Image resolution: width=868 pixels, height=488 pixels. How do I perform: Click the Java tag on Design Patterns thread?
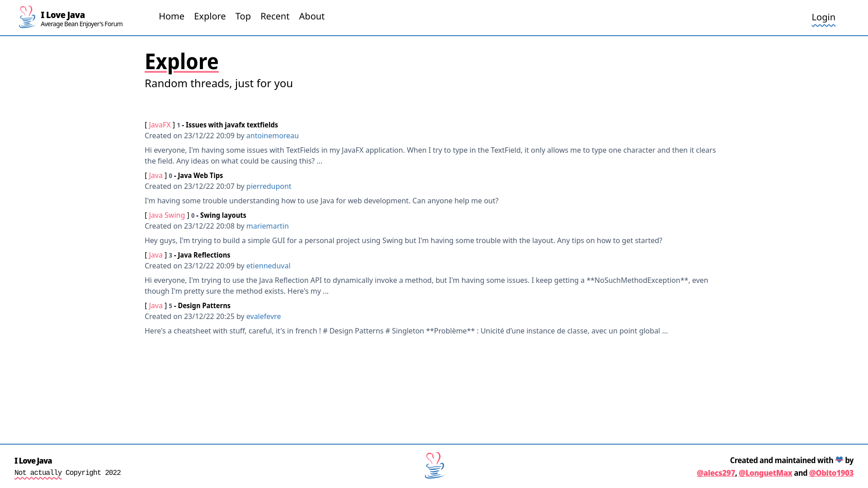(156, 305)
